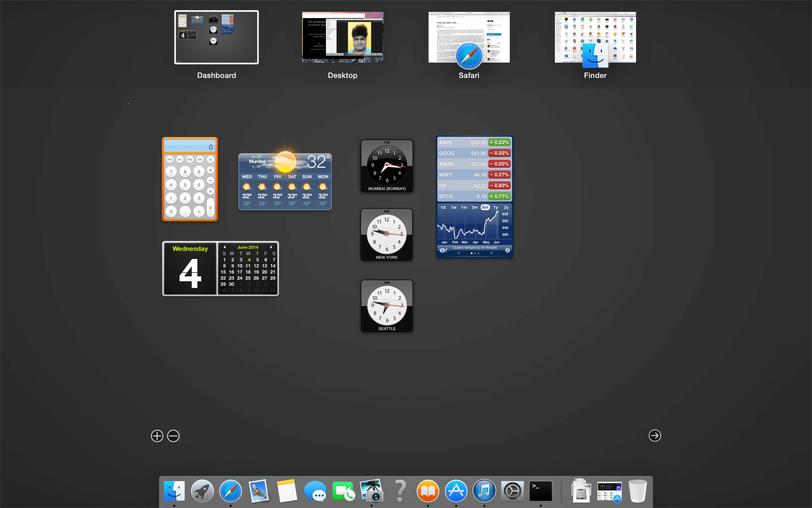Select 6m range in Stocks chart

(x=485, y=207)
